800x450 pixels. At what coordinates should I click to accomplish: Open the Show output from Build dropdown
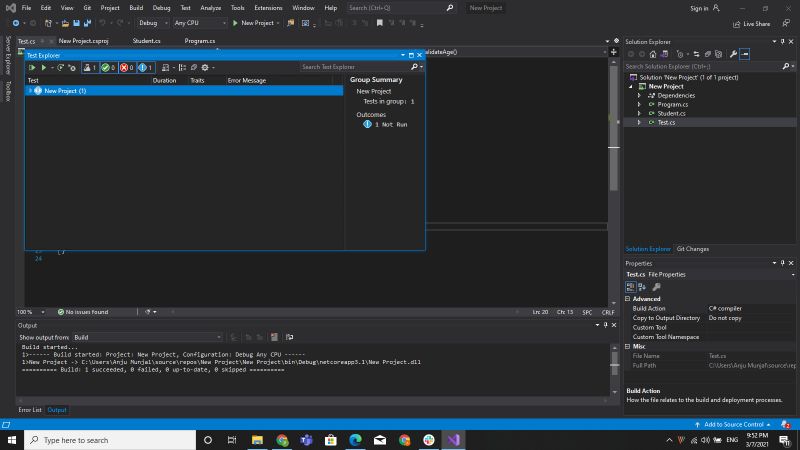[x=147, y=337]
